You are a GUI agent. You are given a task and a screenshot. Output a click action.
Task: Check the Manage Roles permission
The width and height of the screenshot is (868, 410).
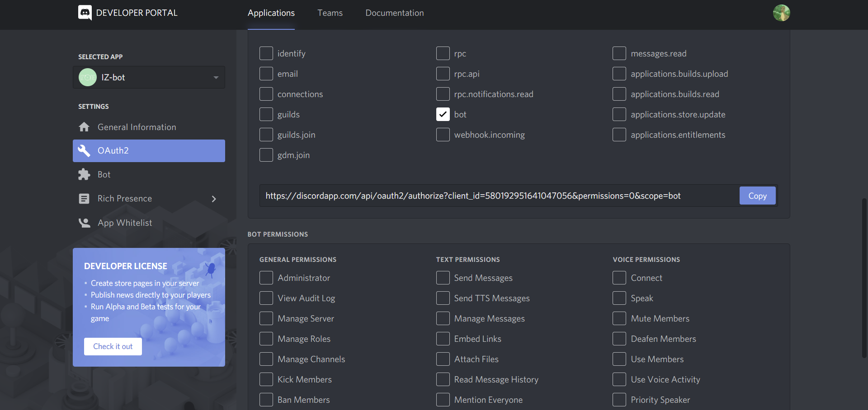[266, 339]
